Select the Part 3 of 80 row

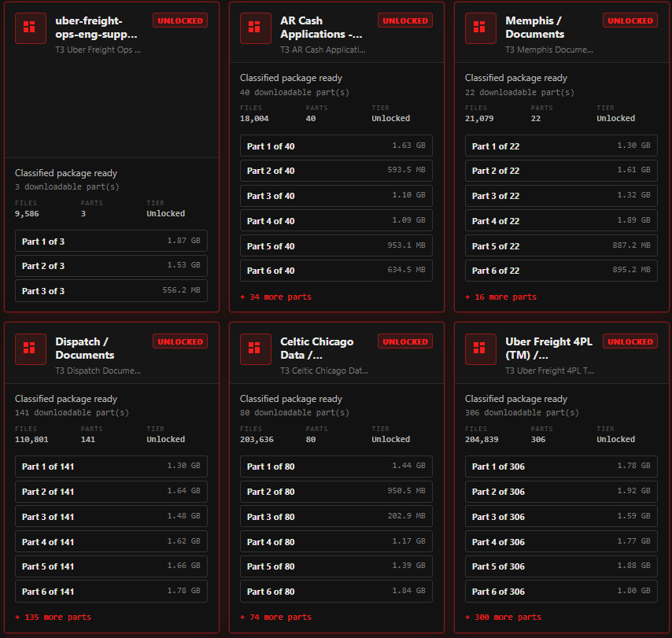point(336,516)
